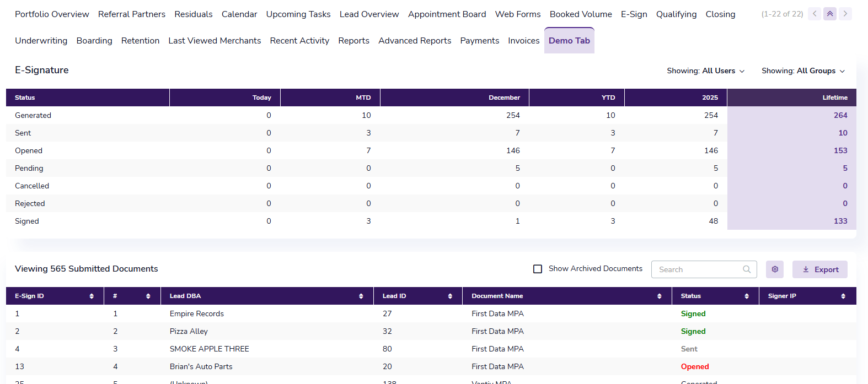The image size is (868, 384).
Task: Go to the Advanced Reports tab
Action: [x=415, y=41]
